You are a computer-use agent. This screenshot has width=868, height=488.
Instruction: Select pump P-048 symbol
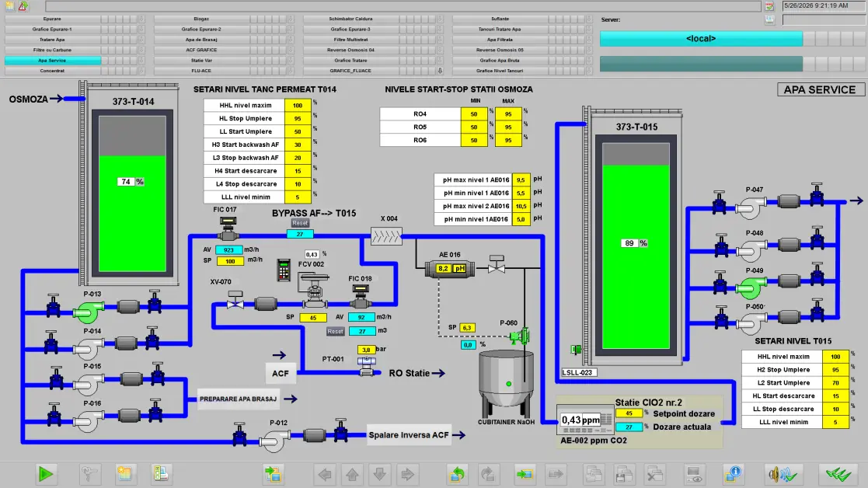751,249
